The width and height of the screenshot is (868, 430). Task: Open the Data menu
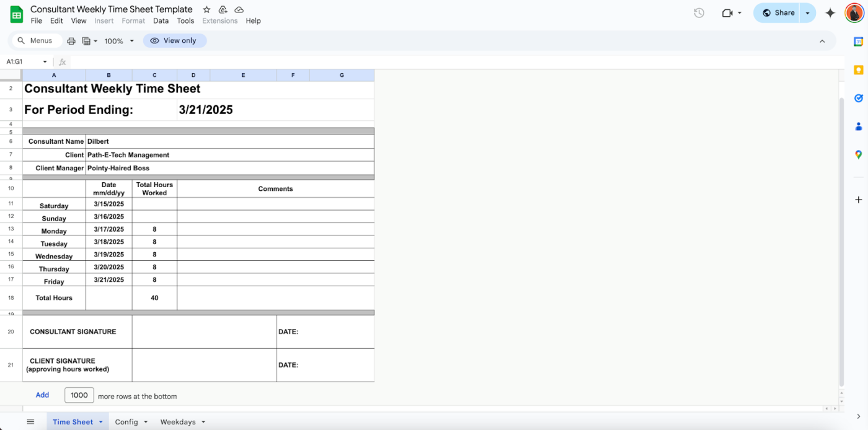coord(161,20)
